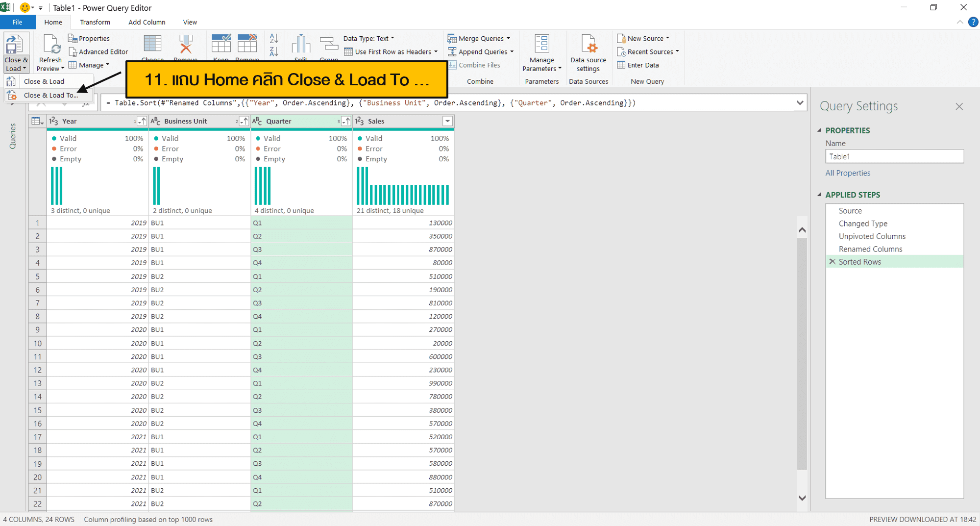Edit the query Name field showing Table1
Screen dimensions: 980x526
[894, 156]
